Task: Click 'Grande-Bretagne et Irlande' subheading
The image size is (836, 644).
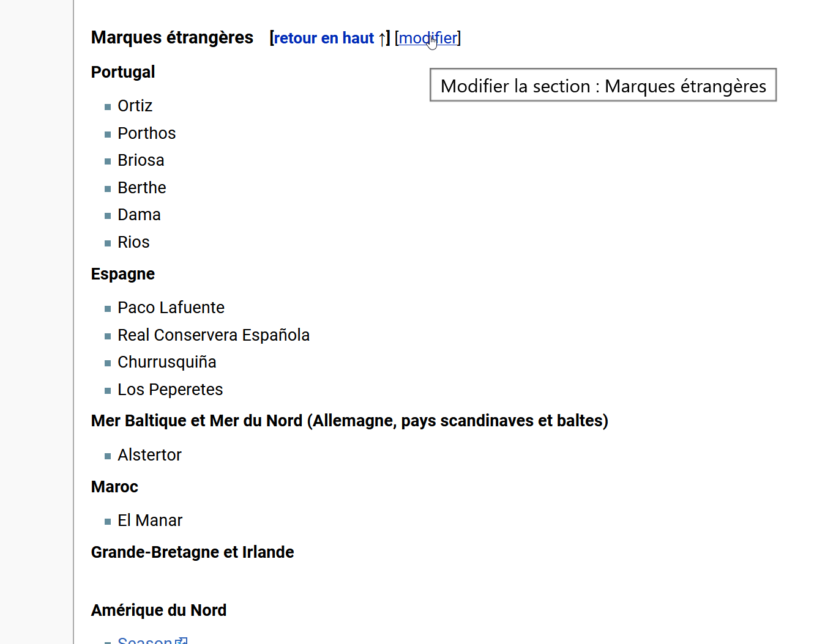Action: [192, 552]
